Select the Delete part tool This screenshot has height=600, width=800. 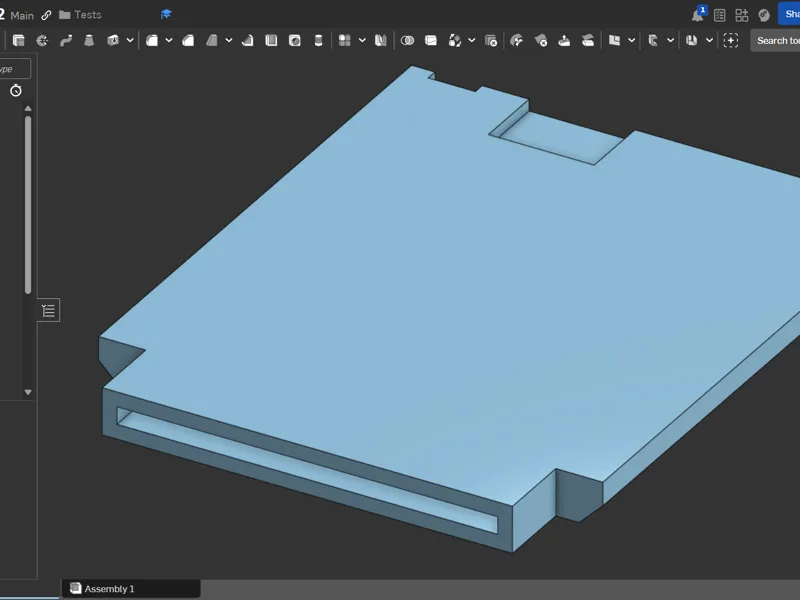[x=491, y=40]
